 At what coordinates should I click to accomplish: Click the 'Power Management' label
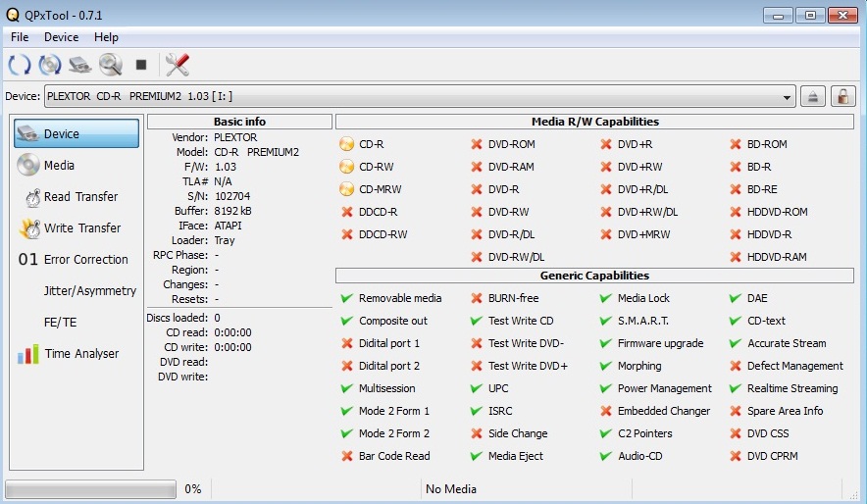pos(665,388)
